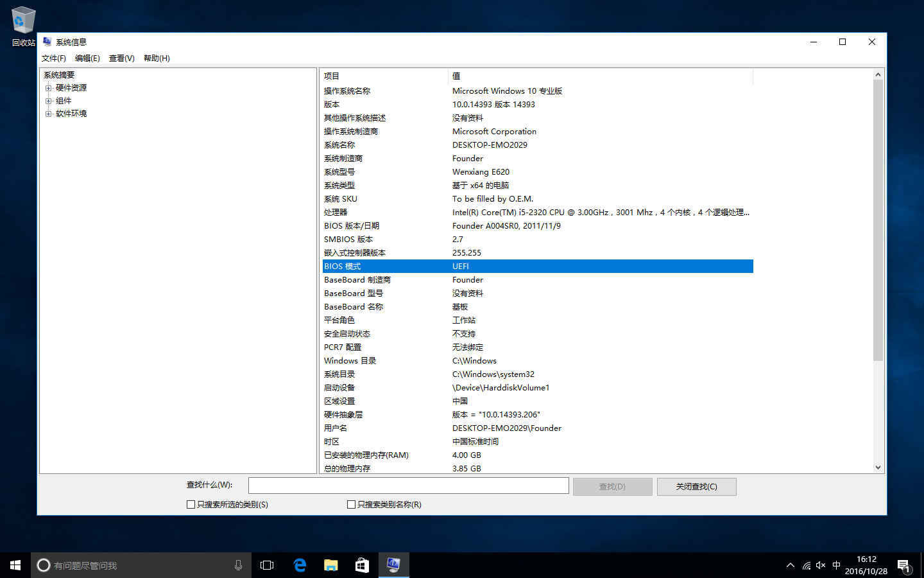The height and width of the screenshot is (578, 924).
Task: Click the 关闭查找 button
Action: [696, 486]
